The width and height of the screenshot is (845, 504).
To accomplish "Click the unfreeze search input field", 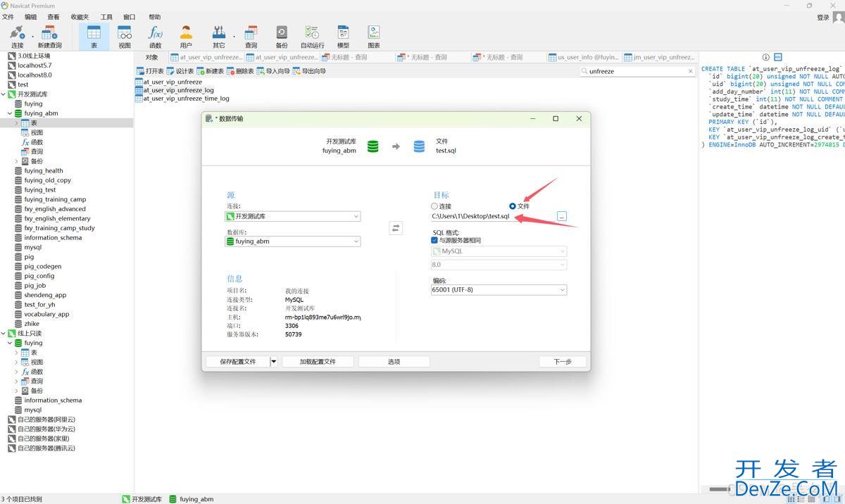I will coord(634,71).
